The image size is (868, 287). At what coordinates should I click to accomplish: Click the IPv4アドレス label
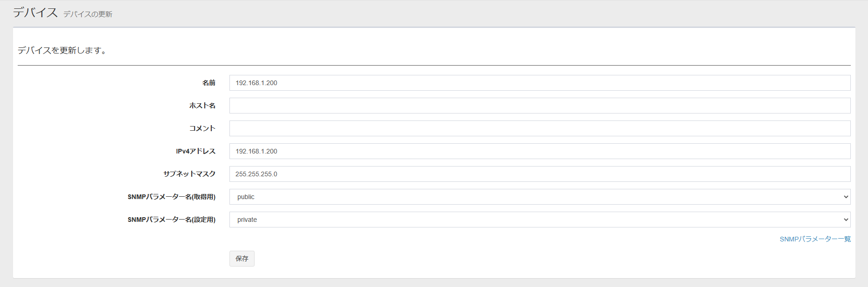(x=195, y=151)
